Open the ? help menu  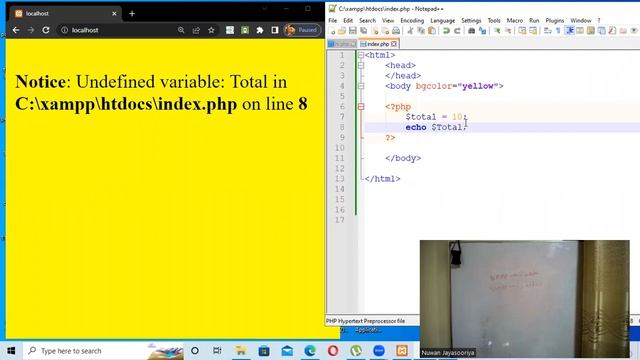(599, 20)
